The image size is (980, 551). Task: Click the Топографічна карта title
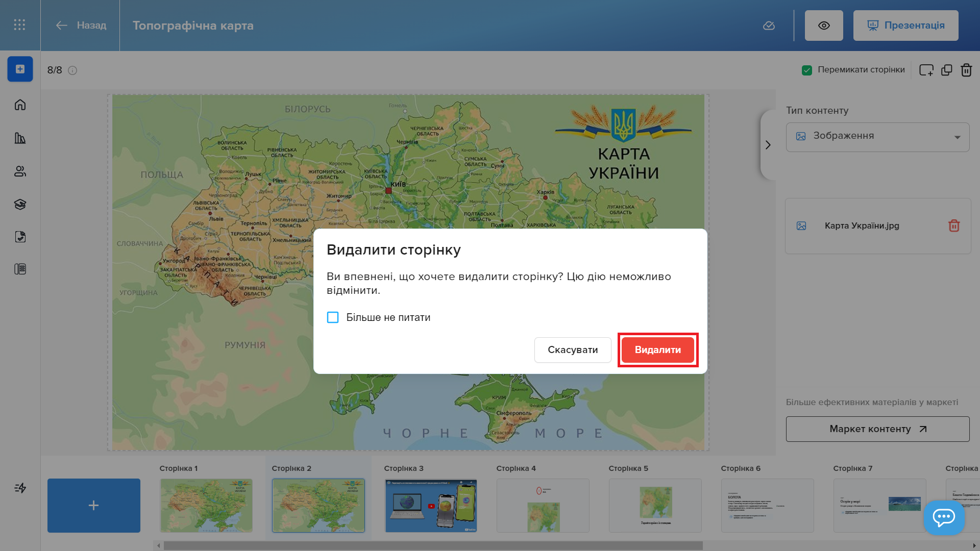pyautogui.click(x=193, y=26)
